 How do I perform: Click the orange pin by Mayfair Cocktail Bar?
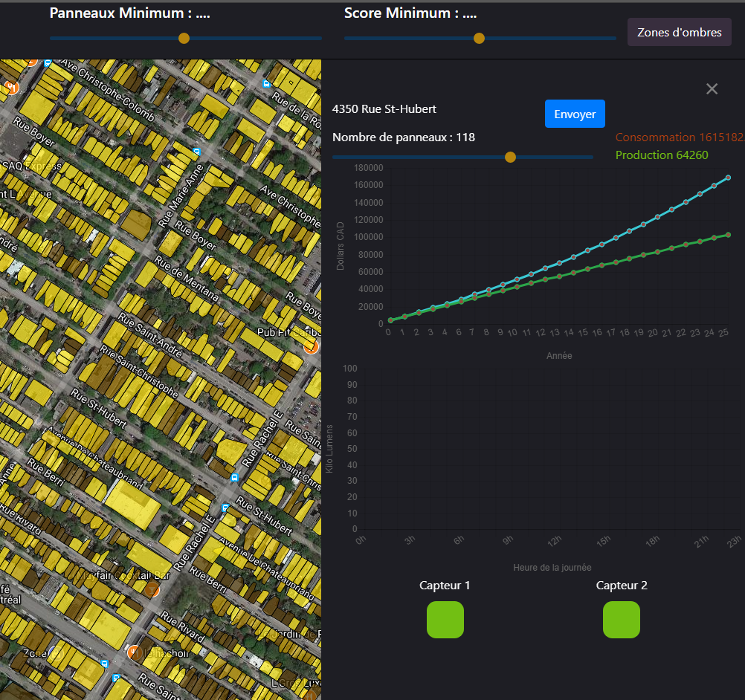152,590
